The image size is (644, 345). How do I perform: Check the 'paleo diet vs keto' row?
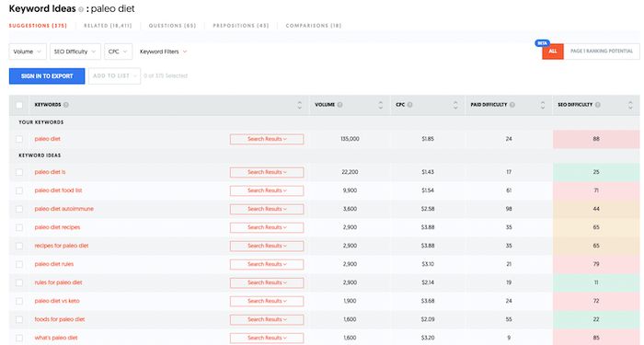tap(19, 302)
